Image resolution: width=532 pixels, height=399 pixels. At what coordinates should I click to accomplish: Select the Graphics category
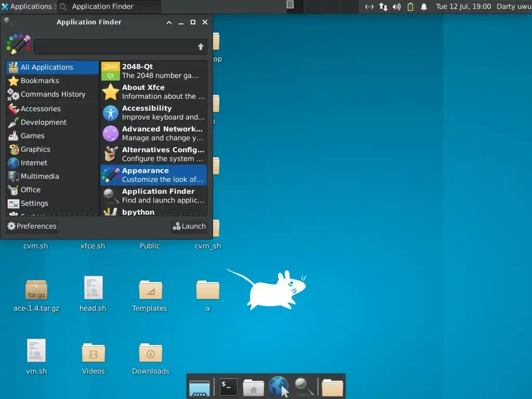pos(52,149)
